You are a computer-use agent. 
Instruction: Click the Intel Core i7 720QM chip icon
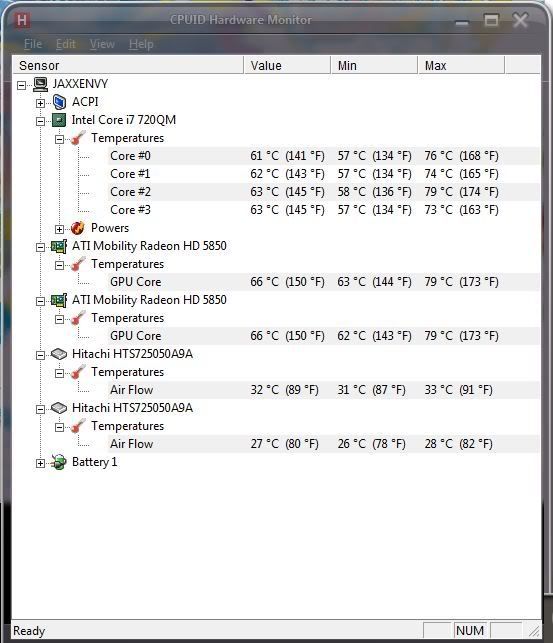tap(59, 120)
